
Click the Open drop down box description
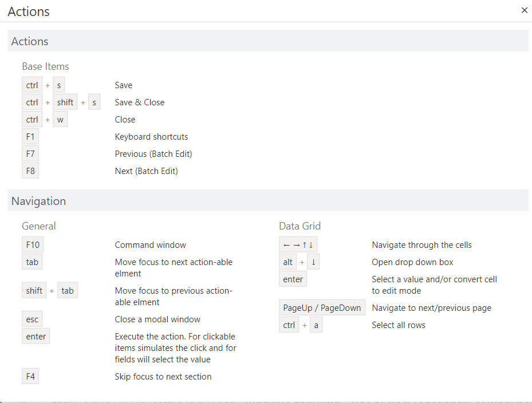point(412,262)
